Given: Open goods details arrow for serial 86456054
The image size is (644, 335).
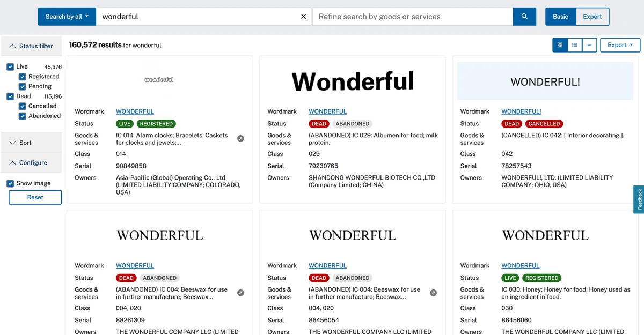Looking at the screenshot, I should pyautogui.click(x=434, y=293).
